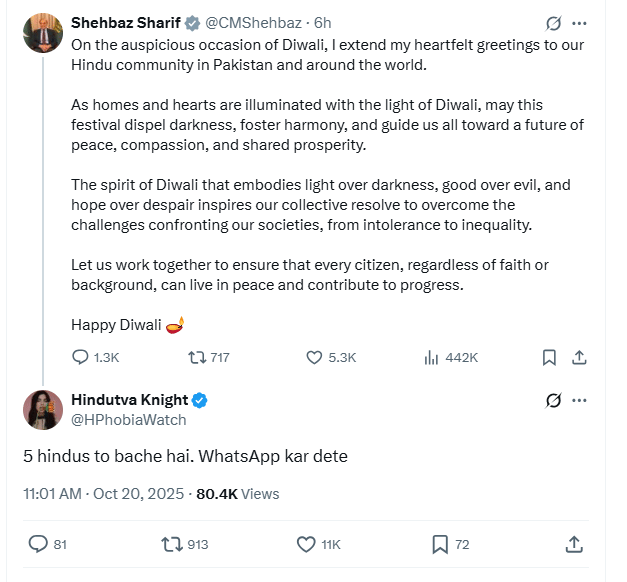Reply to Hindutva Knight's tweet
The image size is (627, 582).
click(x=38, y=544)
